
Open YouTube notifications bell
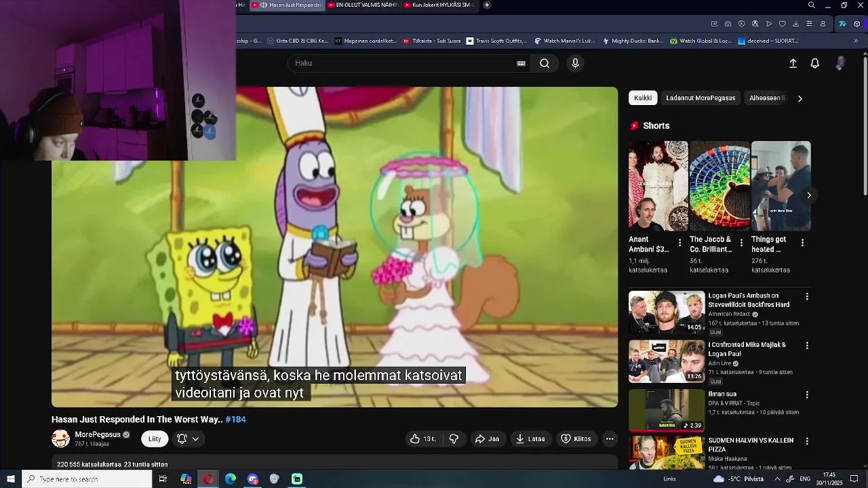(x=815, y=63)
